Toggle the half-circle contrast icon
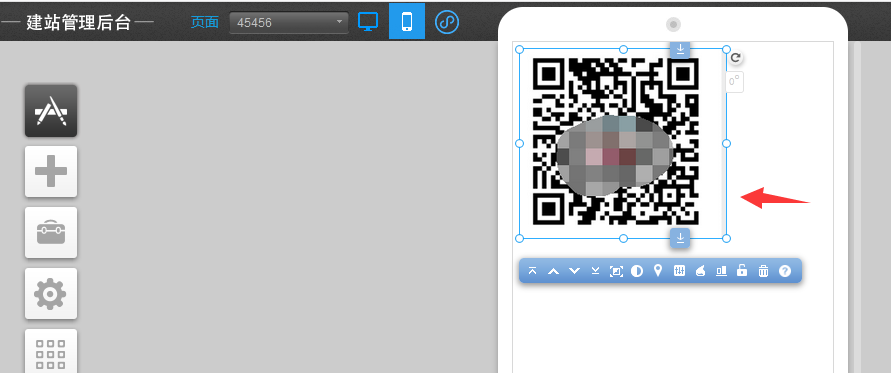891x373 pixels. click(x=637, y=271)
